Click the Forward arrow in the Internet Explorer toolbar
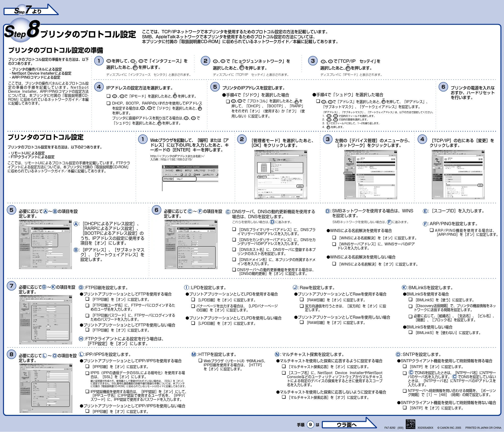Image resolution: width=504 pixels, height=432 pixels. pyautogui.click(x=176, y=175)
